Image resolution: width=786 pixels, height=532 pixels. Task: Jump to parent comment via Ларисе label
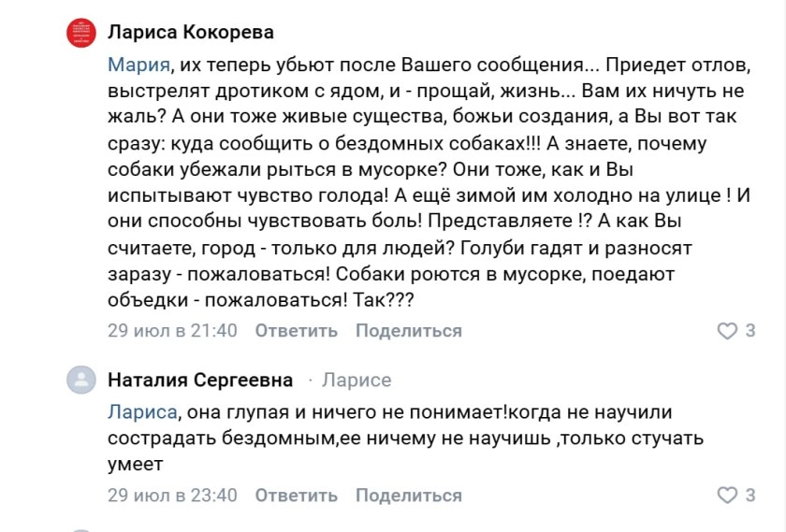(357, 380)
